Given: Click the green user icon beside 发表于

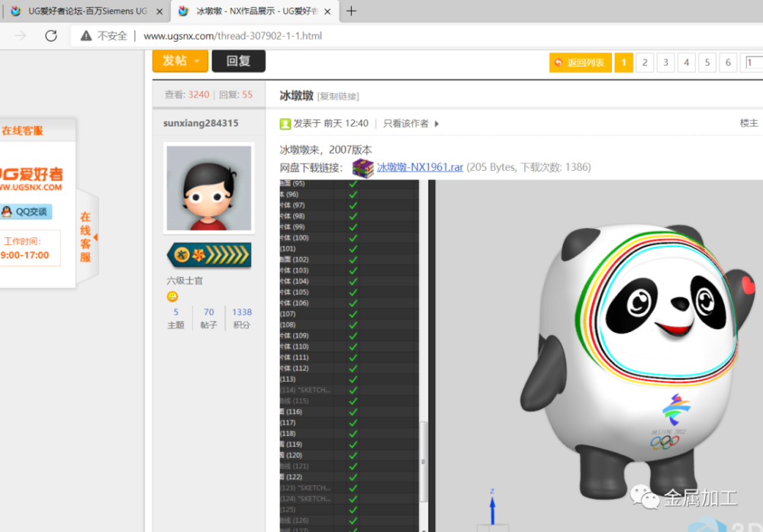Looking at the screenshot, I should (285, 124).
